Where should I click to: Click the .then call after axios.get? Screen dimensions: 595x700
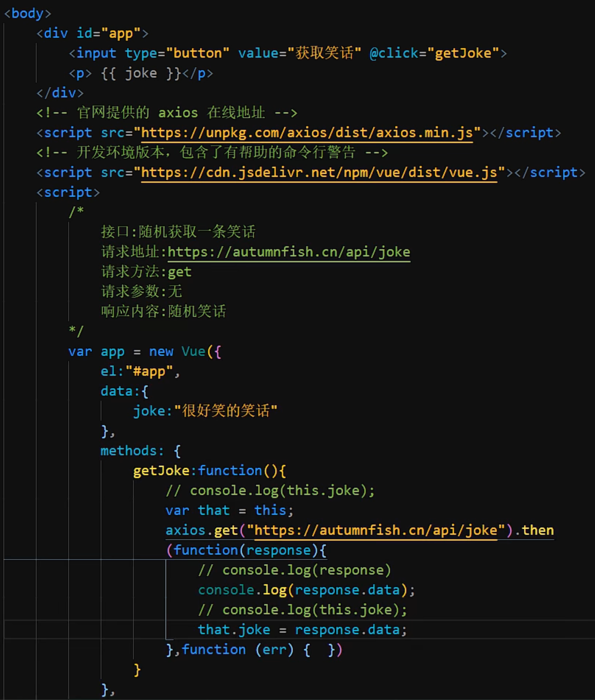[x=535, y=531]
